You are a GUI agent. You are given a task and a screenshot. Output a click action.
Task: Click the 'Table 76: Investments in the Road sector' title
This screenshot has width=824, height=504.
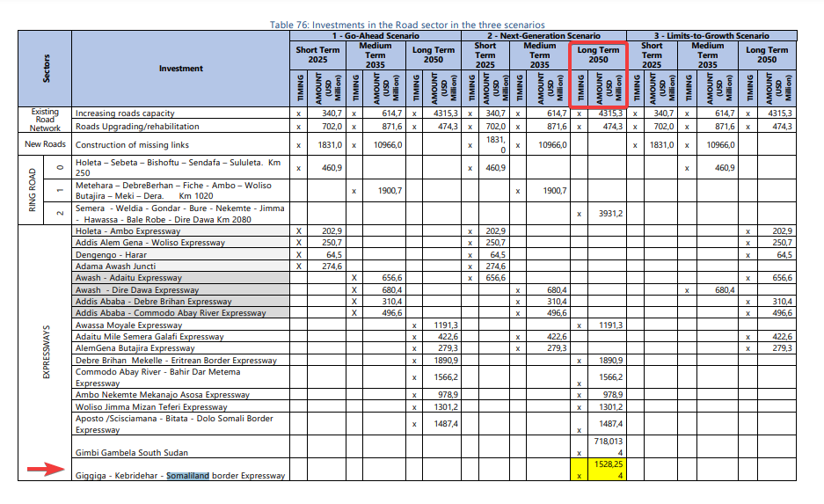(x=407, y=25)
